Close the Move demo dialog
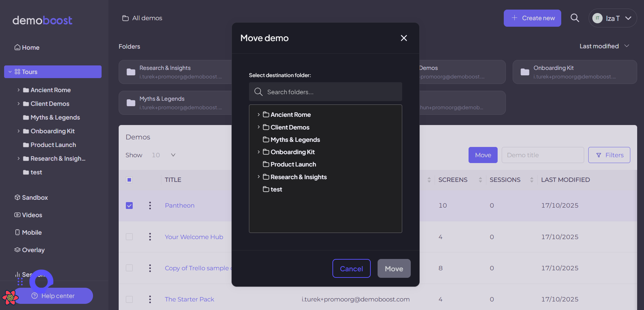Image resolution: width=644 pixels, height=310 pixels. (404, 38)
